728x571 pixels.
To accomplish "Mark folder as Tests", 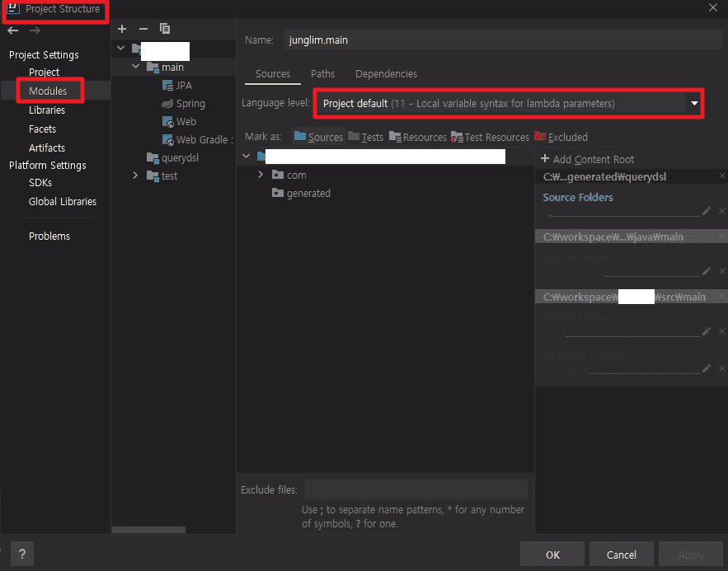I will coord(365,137).
